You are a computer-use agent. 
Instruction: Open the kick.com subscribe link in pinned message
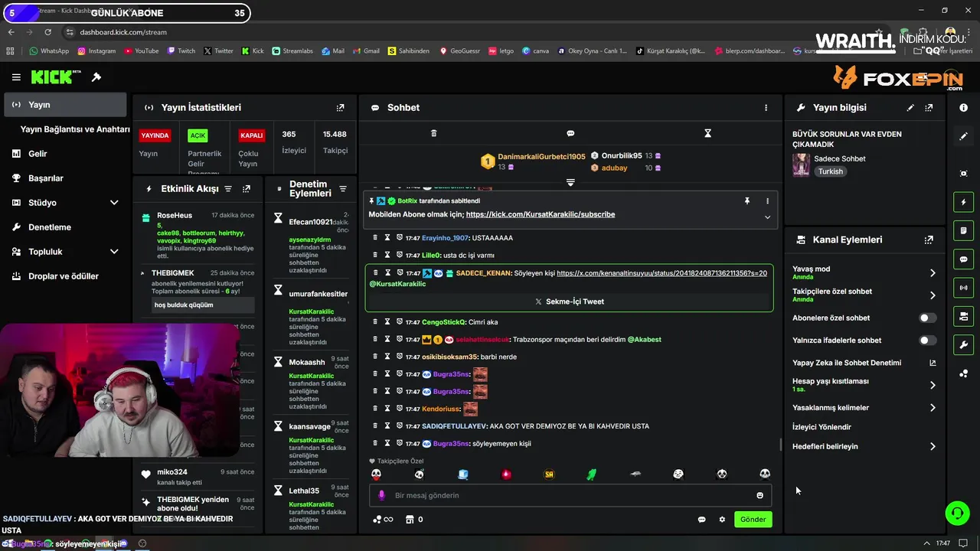click(x=541, y=214)
